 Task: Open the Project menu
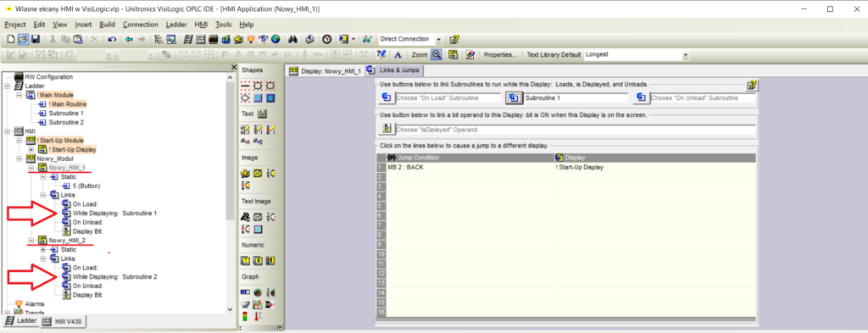[15, 25]
